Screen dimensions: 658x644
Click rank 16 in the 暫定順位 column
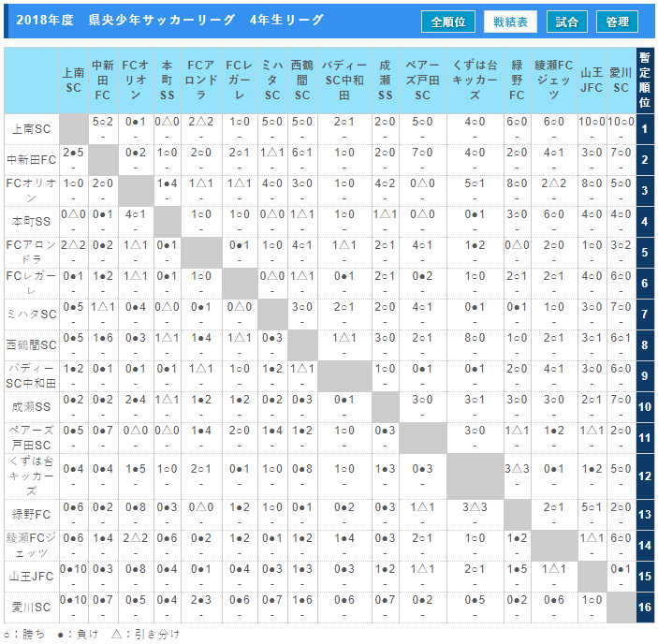645,607
